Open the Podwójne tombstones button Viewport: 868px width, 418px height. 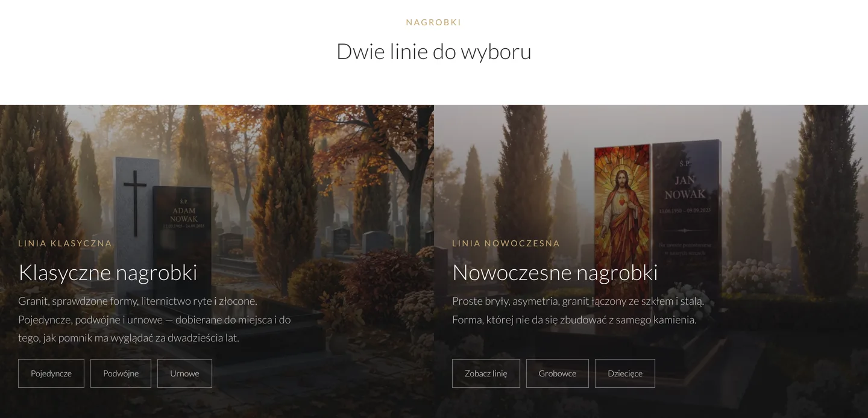[121, 373]
